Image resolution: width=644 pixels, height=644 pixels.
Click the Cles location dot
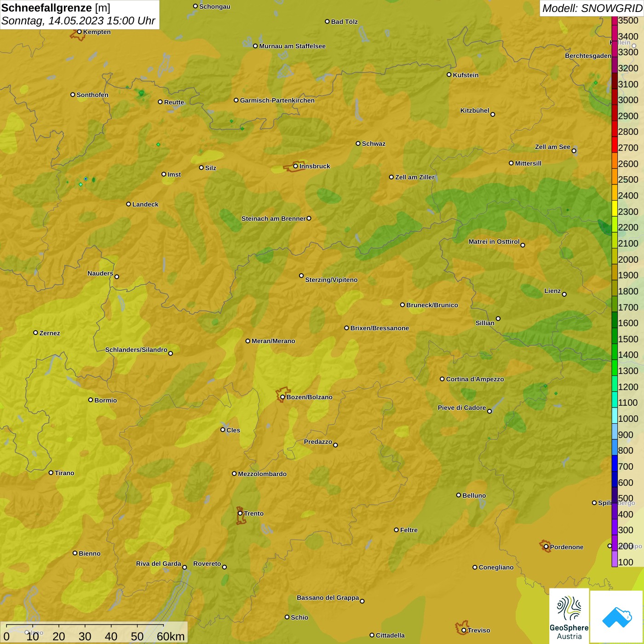click(223, 430)
